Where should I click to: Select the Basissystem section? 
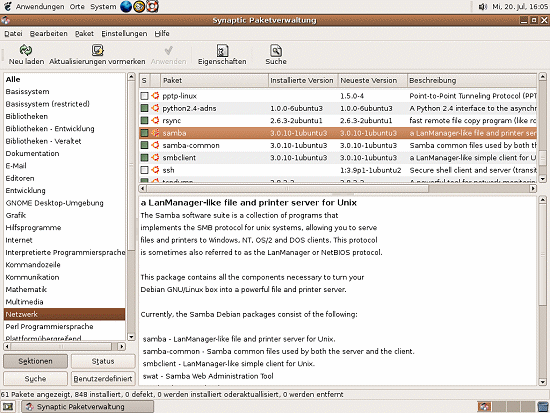click(x=65, y=92)
